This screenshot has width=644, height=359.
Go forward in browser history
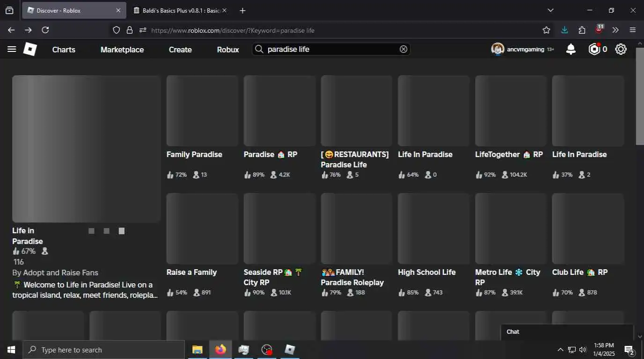(x=28, y=30)
